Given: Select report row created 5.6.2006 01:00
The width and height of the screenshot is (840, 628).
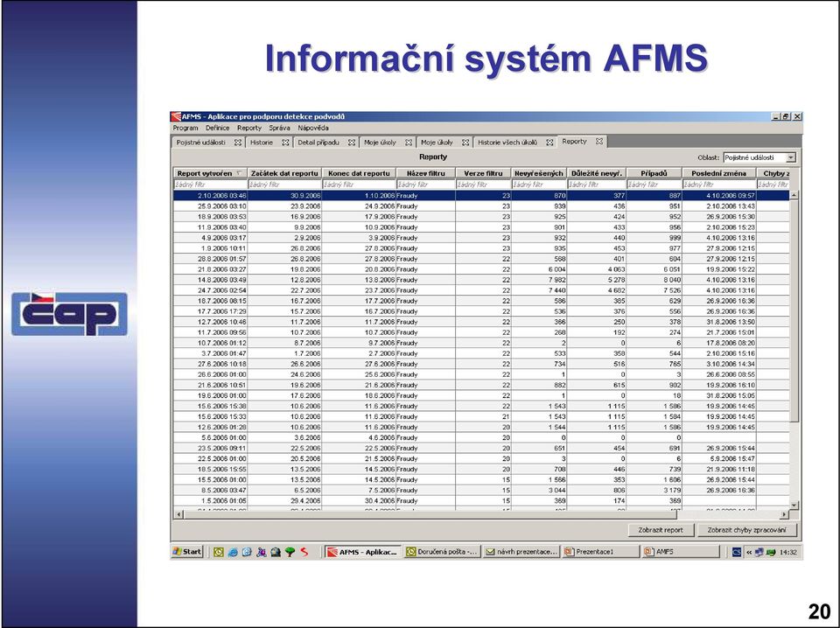Looking at the screenshot, I should (481, 438).
